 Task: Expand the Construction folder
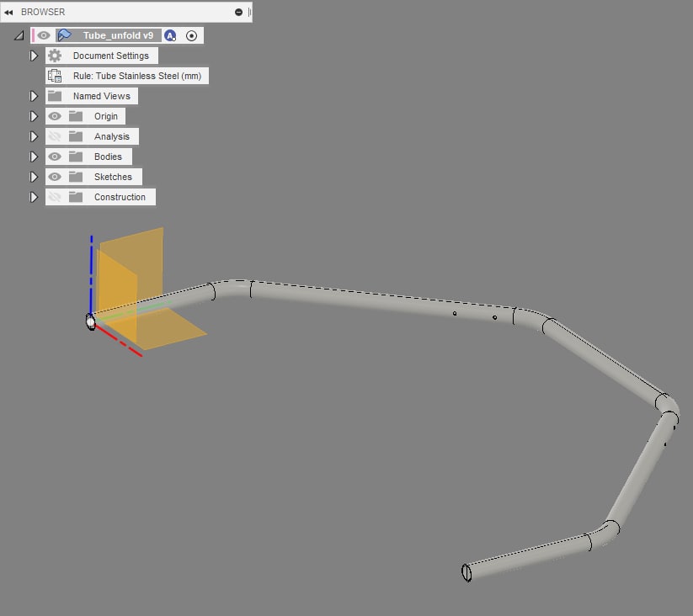pos(34,197)
